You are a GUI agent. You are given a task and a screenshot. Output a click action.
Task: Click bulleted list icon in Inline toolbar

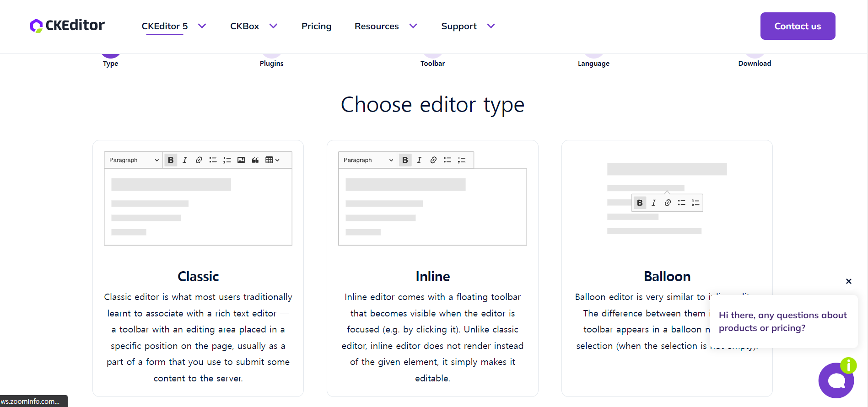447,160
